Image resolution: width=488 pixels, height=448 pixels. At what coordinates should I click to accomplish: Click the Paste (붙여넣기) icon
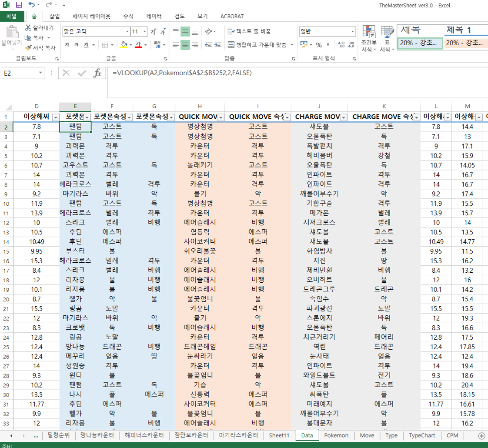tap(12, 32)
